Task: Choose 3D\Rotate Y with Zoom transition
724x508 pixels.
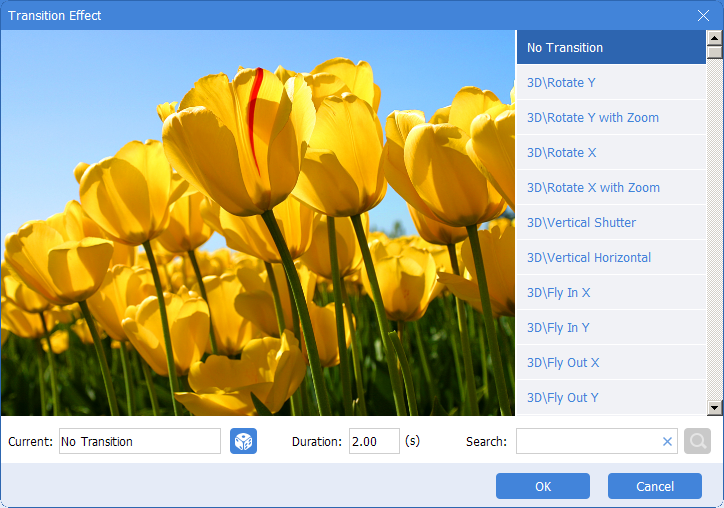Action: pyautogui.click(x=610, y=118)
